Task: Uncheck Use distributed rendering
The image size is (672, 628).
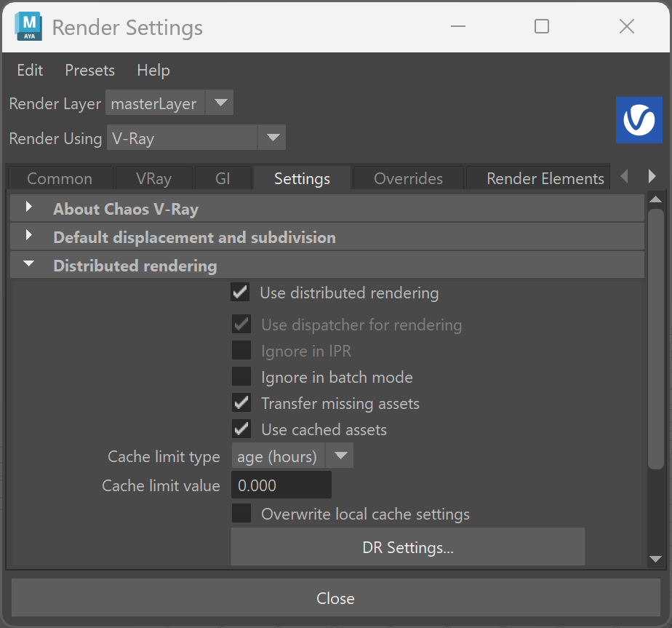Action: [240, 292]
